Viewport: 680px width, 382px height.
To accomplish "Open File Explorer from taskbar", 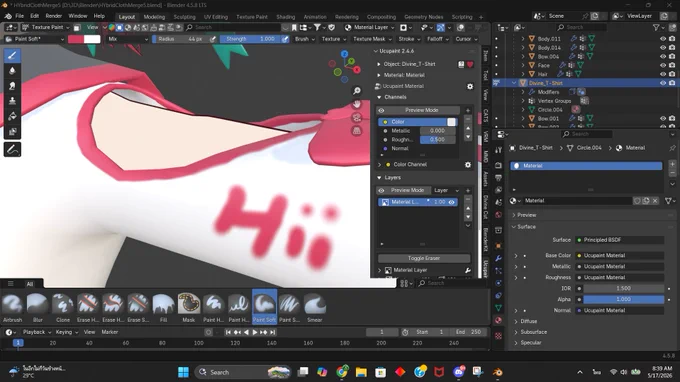I will [x=361, y=372].
